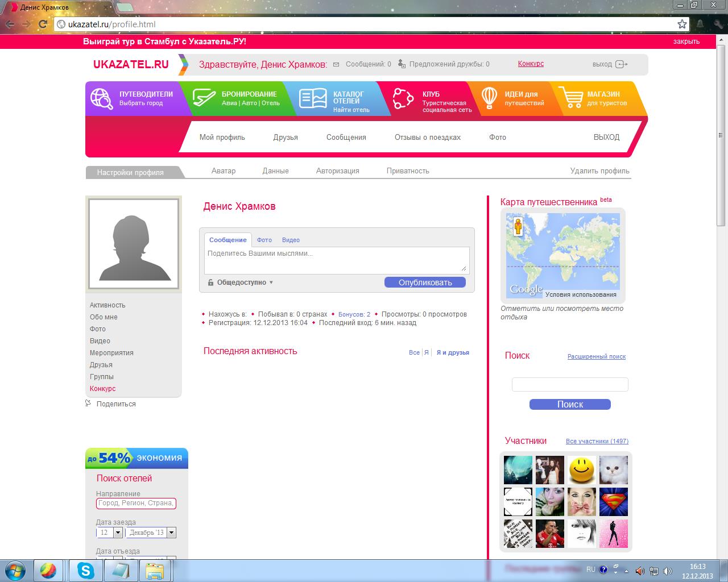Open Skype from the taskbar
The image size is (728, 582).
[86, 571]
